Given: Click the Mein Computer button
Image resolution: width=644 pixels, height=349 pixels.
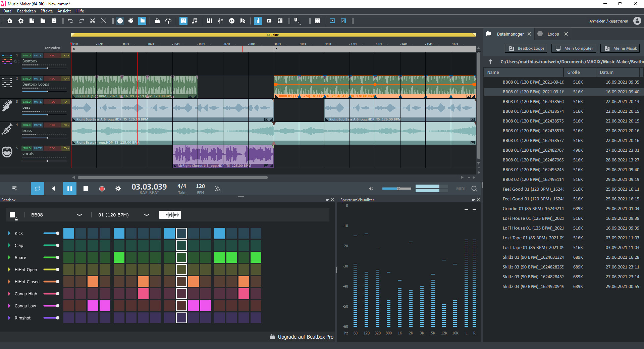Looking at the screenshot, I should click(574, 48).
